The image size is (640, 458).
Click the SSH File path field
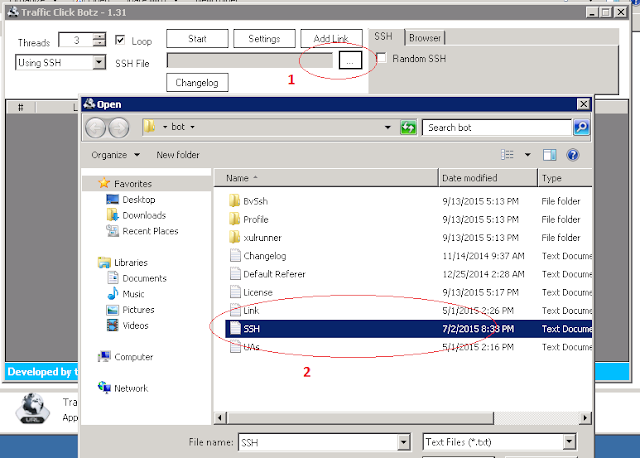(250, 60)
